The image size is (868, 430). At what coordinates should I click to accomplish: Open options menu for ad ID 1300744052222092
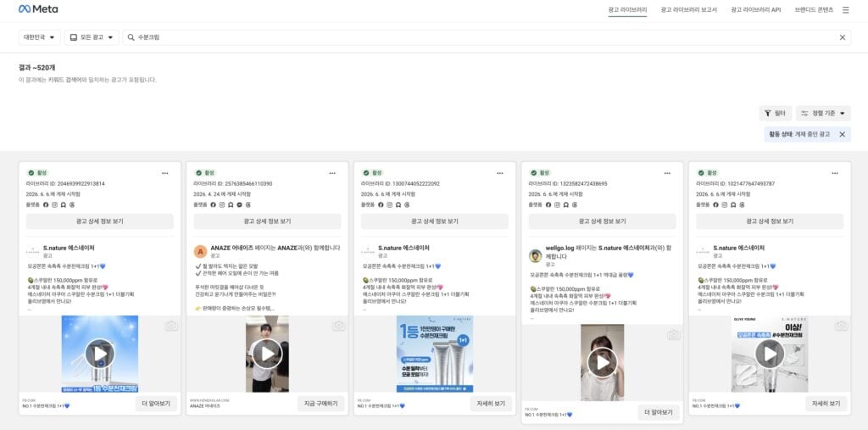500,173
